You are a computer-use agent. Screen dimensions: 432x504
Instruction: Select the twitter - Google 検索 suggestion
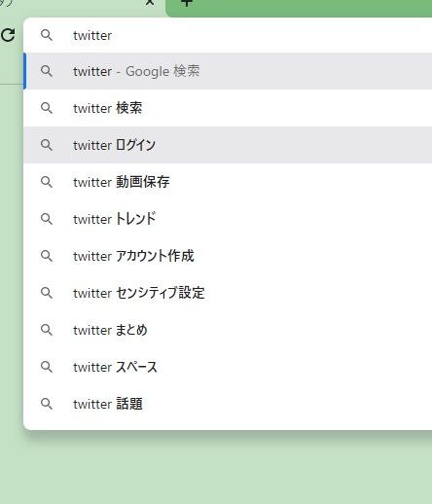pos(228,71)
